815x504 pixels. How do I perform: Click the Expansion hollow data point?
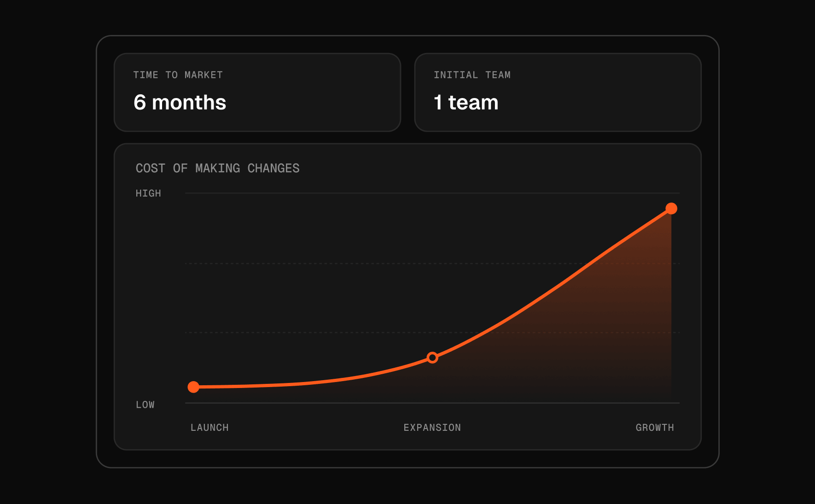coord(432,358)
